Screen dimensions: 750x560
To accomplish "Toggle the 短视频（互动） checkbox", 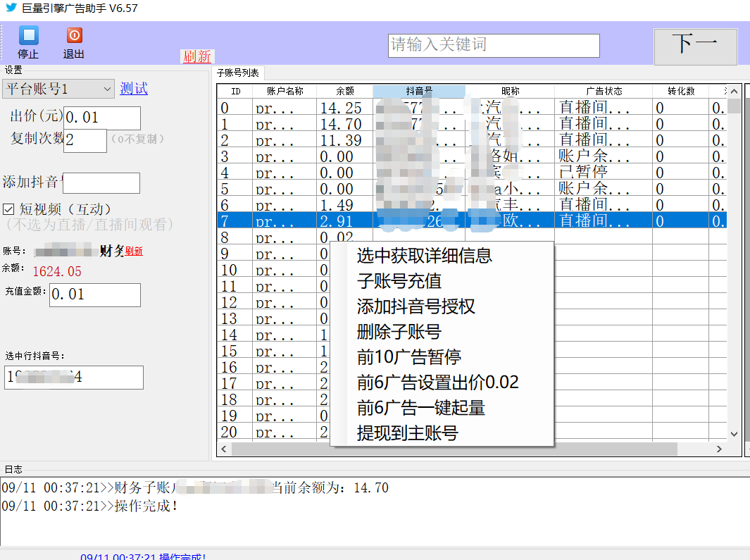I will 8,209.
